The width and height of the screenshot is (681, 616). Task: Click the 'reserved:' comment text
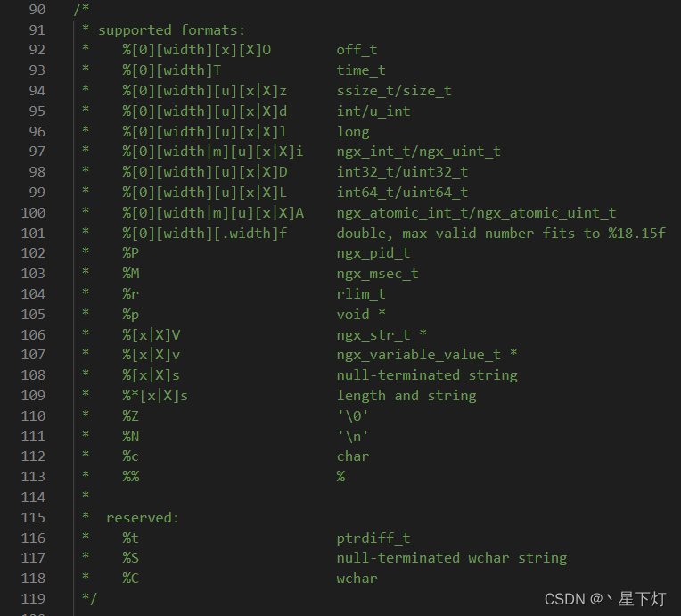143,518
